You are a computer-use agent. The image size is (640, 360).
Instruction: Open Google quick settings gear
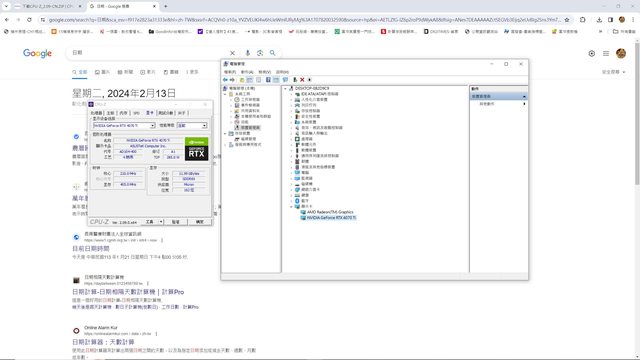(591, 53)
